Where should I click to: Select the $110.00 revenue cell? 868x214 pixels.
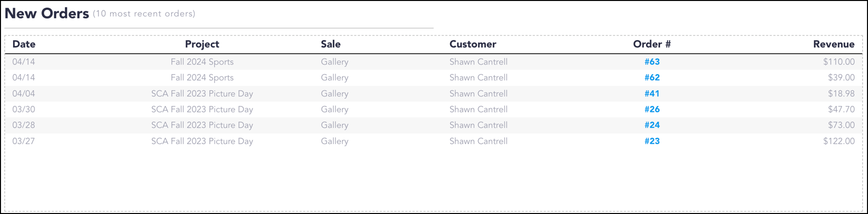pos(839,62)
